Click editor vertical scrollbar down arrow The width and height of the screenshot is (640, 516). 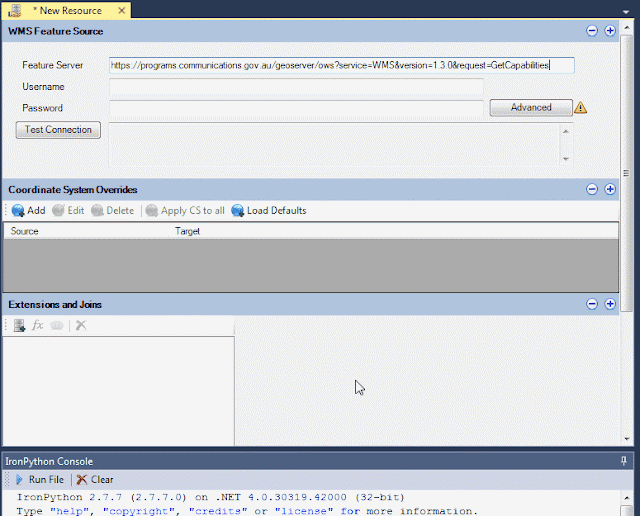click(627, 439)
